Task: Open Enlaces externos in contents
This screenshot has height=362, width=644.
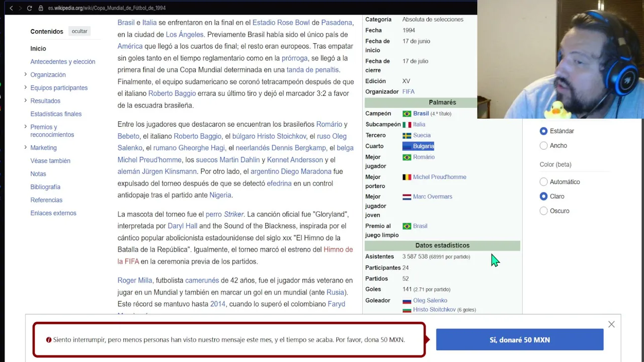Action: pyautogui.click(x=53, y=213)
